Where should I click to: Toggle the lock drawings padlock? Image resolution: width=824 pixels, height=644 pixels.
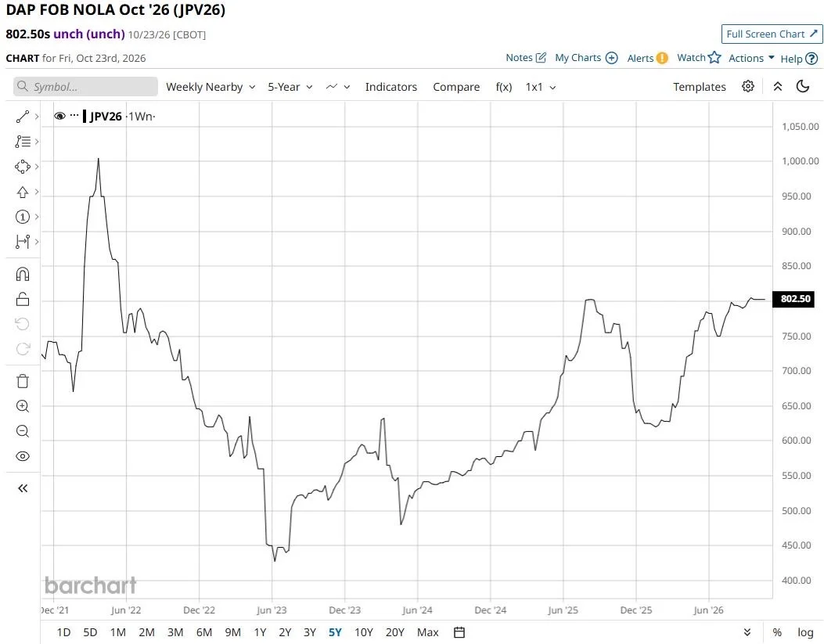coord(23,300)
